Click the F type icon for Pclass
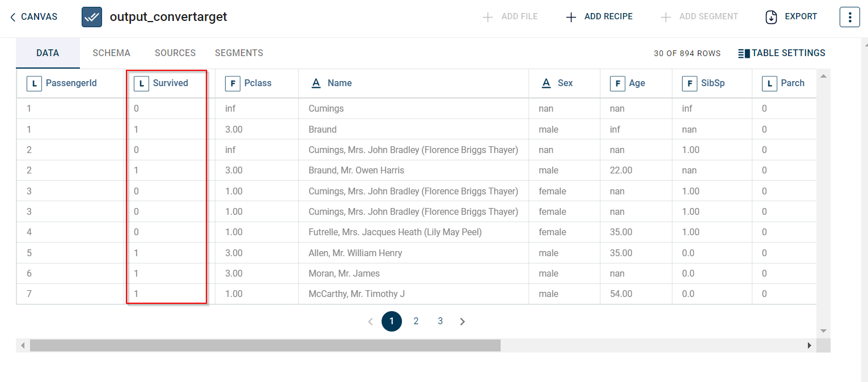This screenshot has width=868, height=382. pos(232,83)
